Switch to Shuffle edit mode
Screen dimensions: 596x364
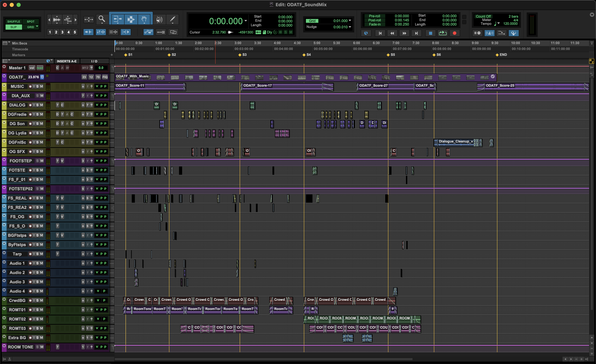click(14, 21)
